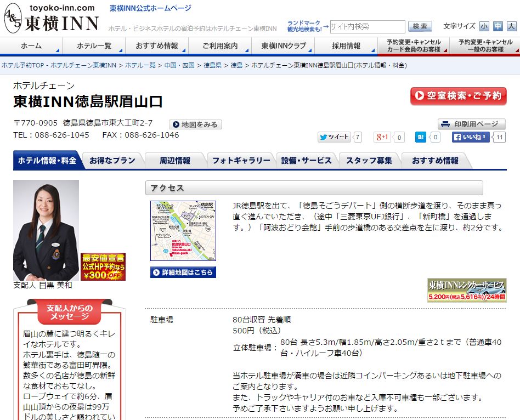Open the 採用情報 navigation menu
The height and width of the screenshot is (420, 520).
click(x=346, y=46)
